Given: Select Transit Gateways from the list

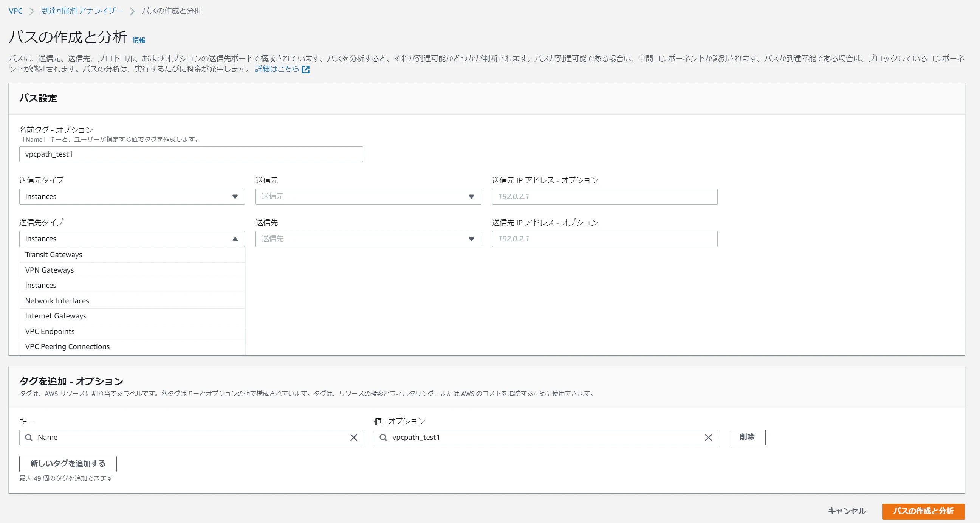Looking at the screenshot, I should tap(54, 255).
